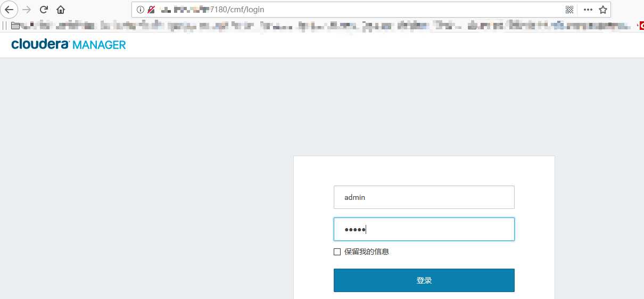Open the page actions three-dot menu
The image size is (644, 299).
[x=588, y=10]
